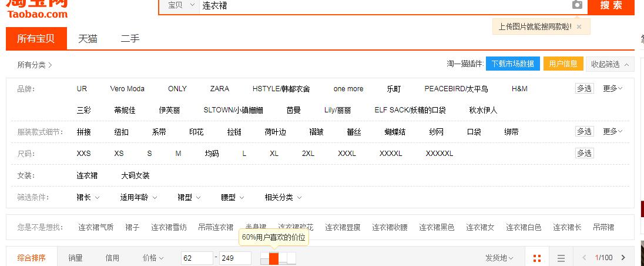Open 所有分类 category breadcrumb
This screenshot has width=644, height=266.
35,65
